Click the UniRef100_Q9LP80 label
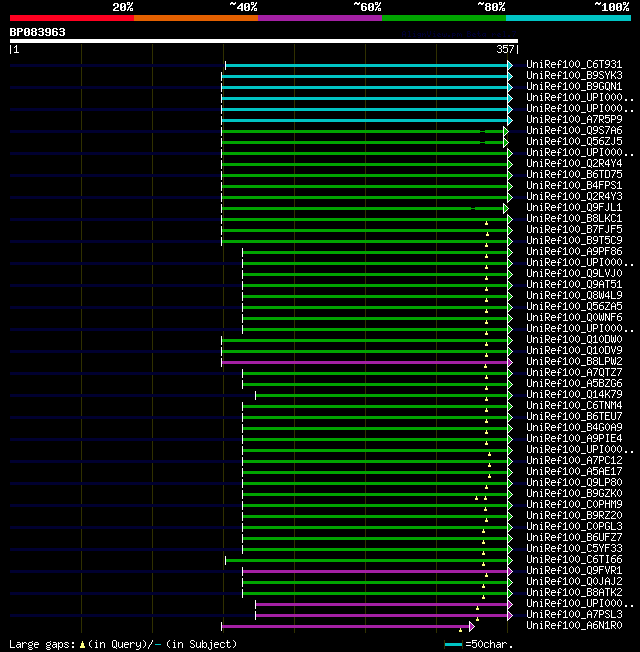Screen dimensions: 640x652 574,482
